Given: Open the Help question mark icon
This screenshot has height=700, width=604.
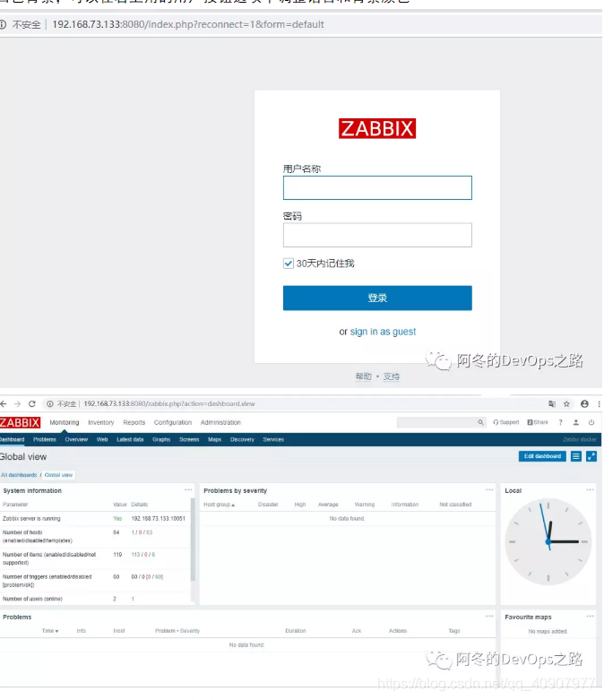Looking at the screenshot, I should [561, 422].
